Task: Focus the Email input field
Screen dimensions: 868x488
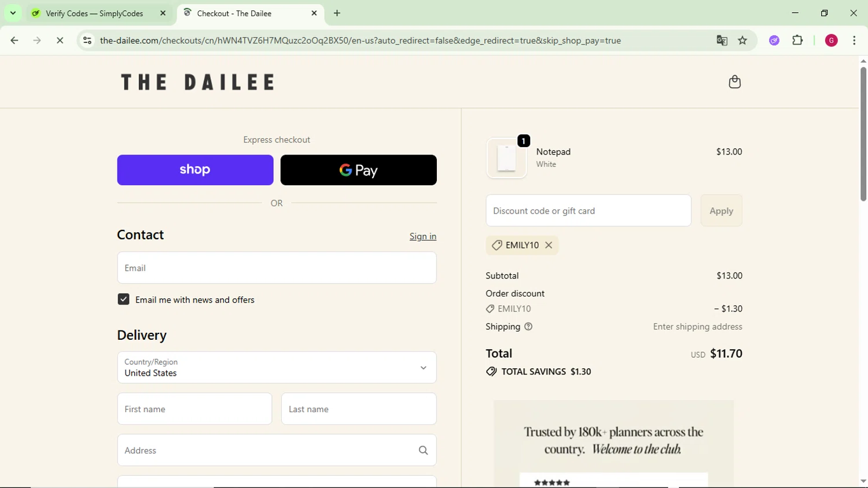Action: [277, 268]
